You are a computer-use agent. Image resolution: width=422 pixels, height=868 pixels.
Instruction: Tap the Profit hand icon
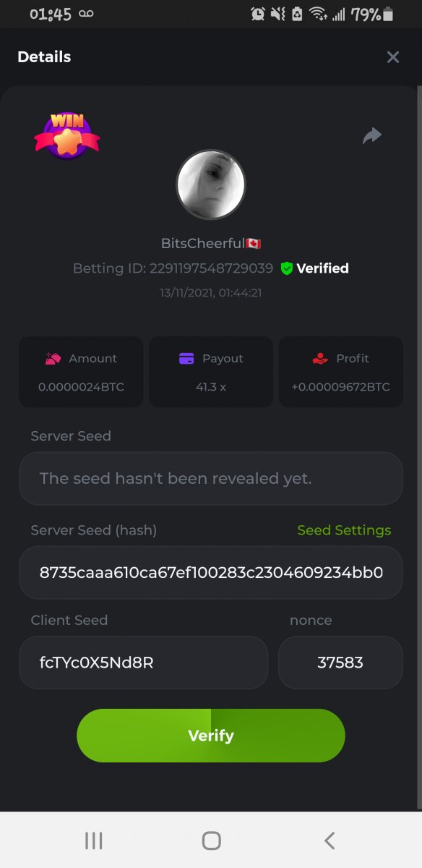(320, 358)
